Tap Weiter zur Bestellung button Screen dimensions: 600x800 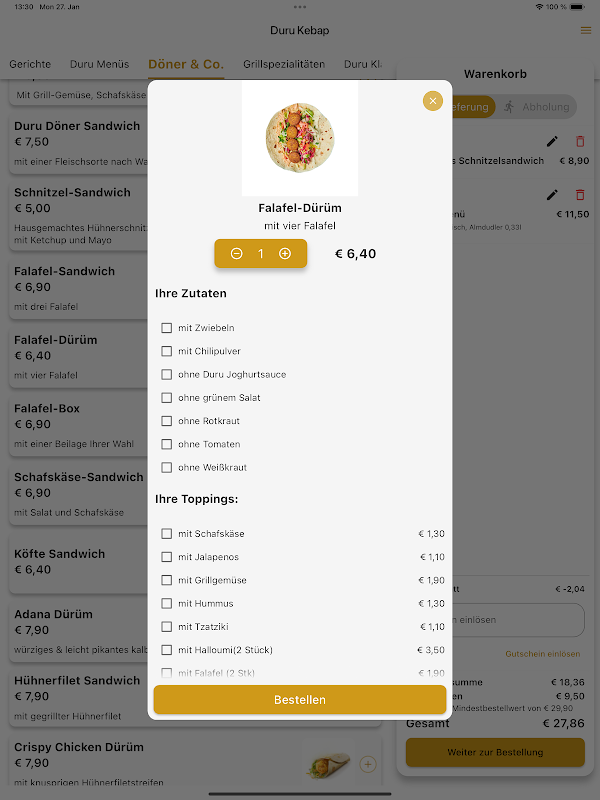[x=495, y=752]
